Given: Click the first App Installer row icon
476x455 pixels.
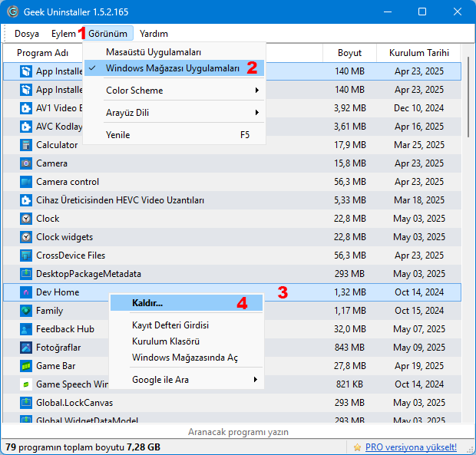Looking at the screenshot, I should coord(26,71).
